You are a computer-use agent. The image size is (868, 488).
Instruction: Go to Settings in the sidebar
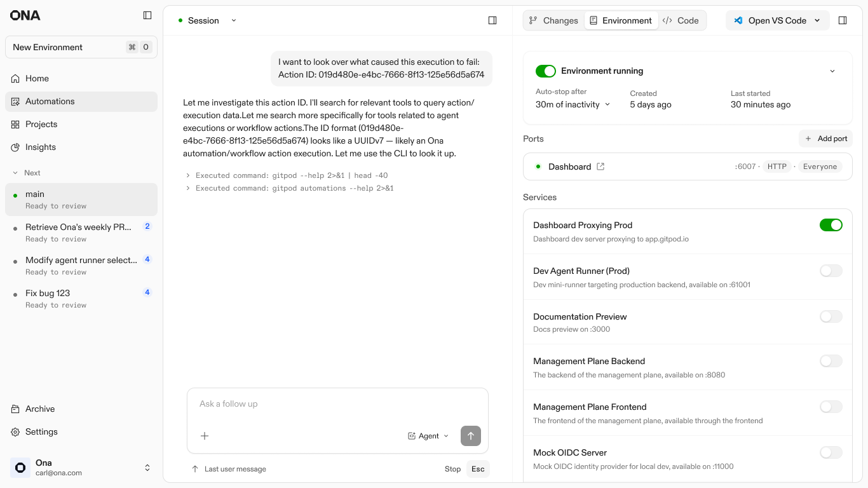click(41, 431)
